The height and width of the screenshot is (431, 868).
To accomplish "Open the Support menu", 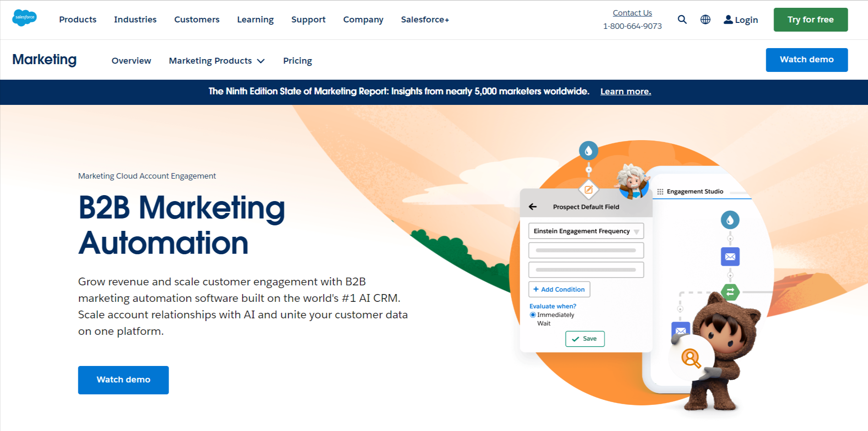I will tap(308, 19).
